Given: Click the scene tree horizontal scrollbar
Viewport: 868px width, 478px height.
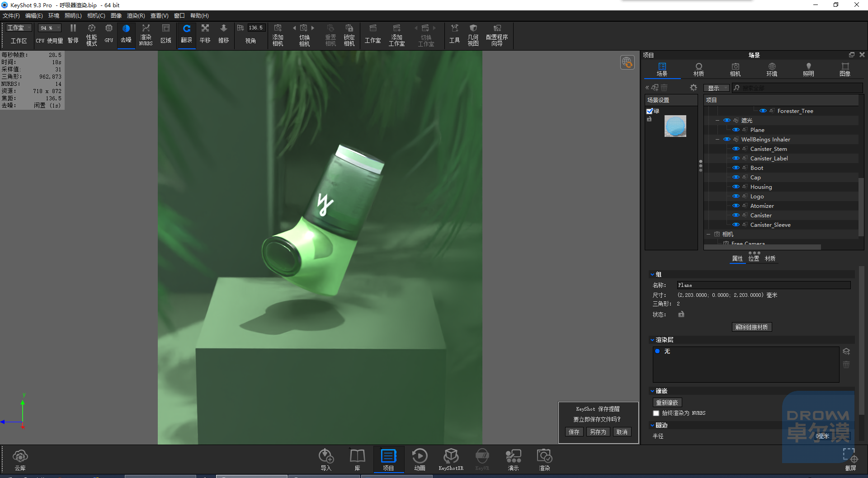Looking at the screenshot, I should tap(763, 247).
